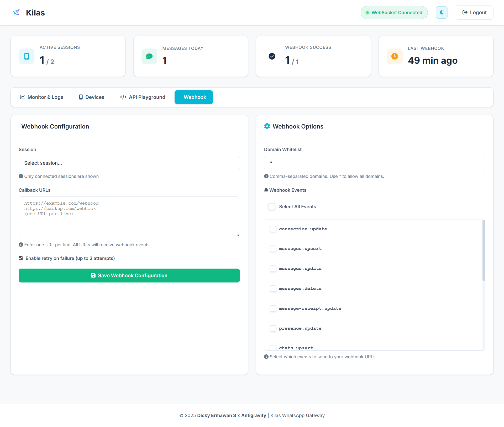
Task: Enable the chats.upsert event checkbox
Action: [x=273, y=348]
